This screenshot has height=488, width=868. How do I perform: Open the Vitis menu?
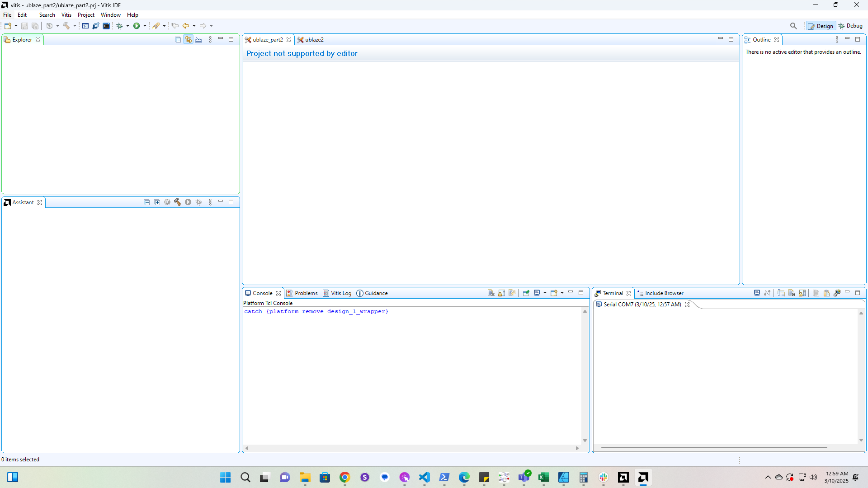[66, 15]
